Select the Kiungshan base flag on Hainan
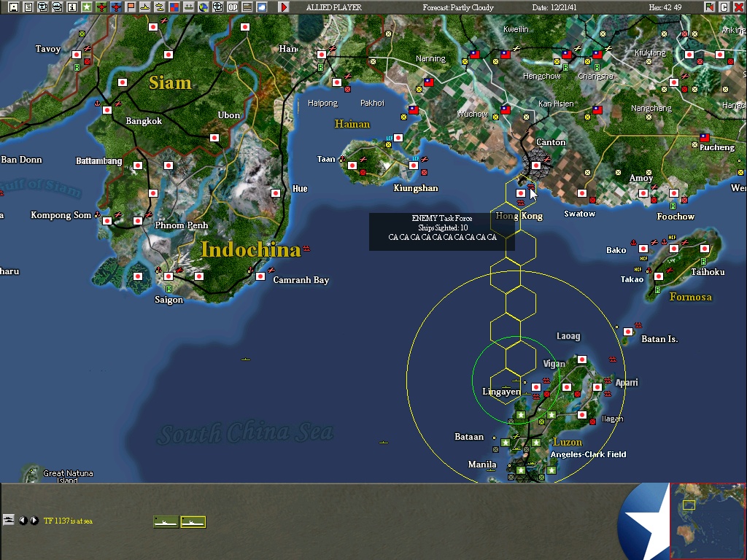The width and height of the screenshot is (747, 560). click(414, 166)
